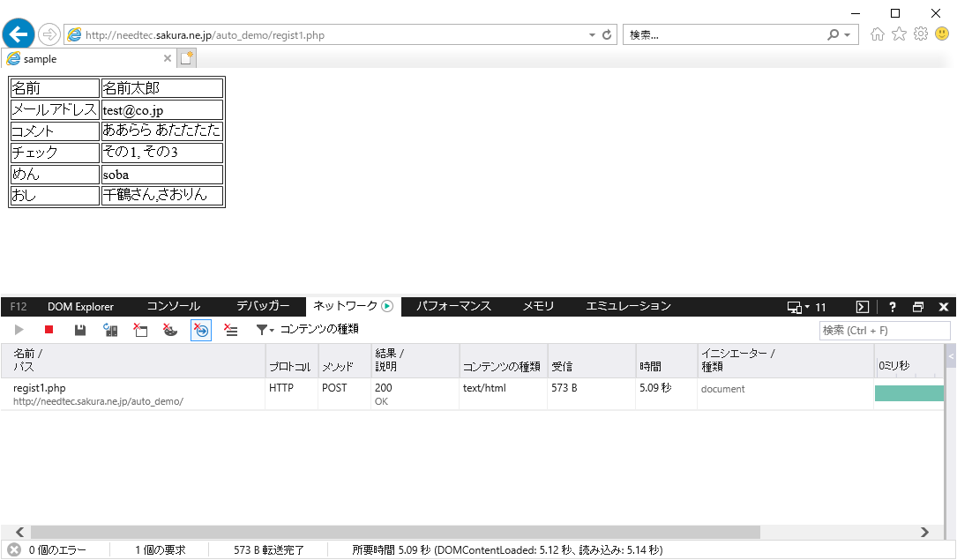957x560 pixels.
Task: Click the 0 個のエラー error status icon
Action: (14, 549)
